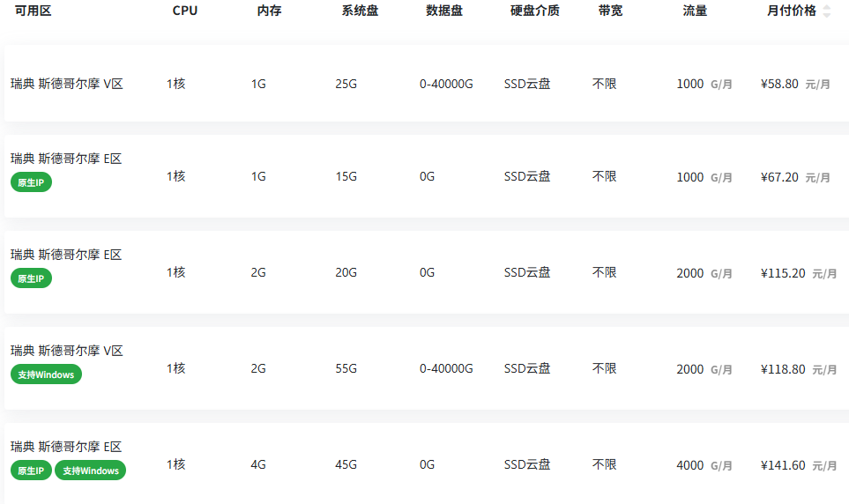Click the 原生IP badge on the ¥115.20 plan
Image resolution: width=849 pixels, height=504 pixels.
pos(31,278)
